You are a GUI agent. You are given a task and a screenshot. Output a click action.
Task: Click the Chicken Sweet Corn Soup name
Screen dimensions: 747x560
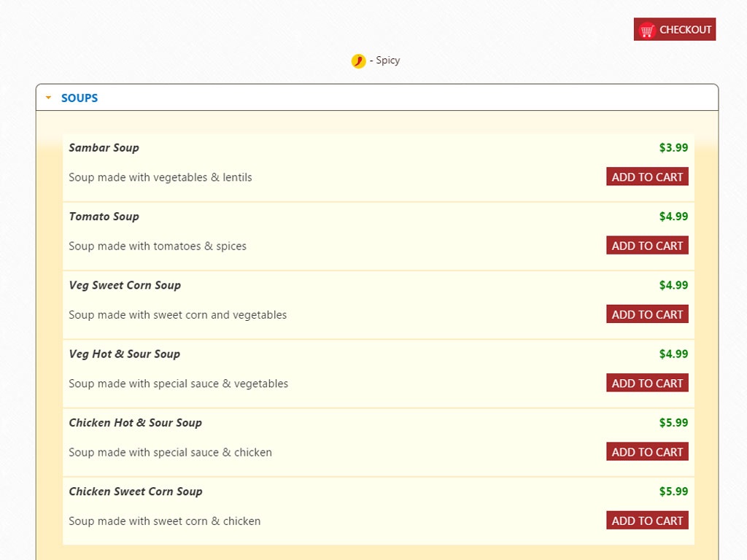coord(136,491)
